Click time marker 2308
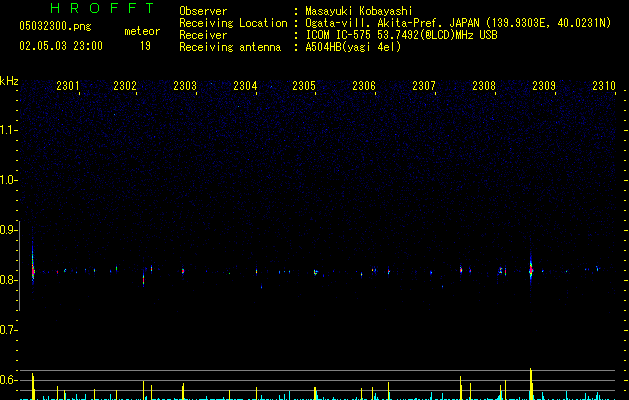Viewport: 629px width, 400px height. [484, 85]
